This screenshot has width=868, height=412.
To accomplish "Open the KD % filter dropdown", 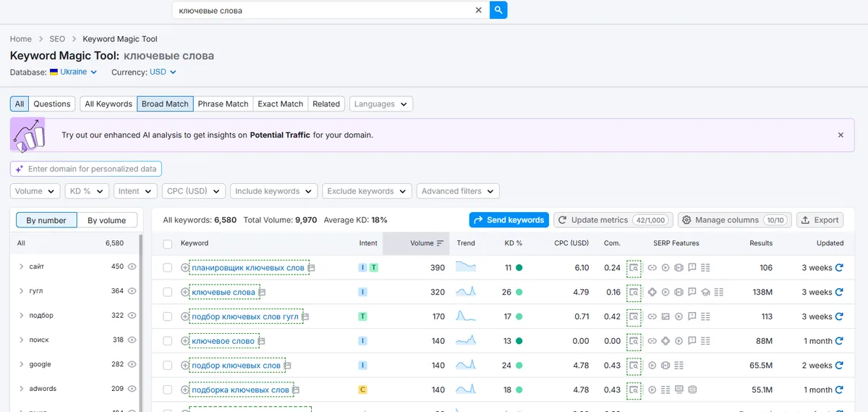I will pyautogui.click(x=86, y=191).
